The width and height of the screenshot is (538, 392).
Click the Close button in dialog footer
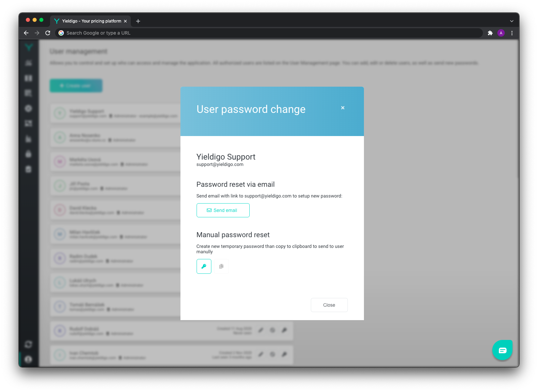(329, 305)
